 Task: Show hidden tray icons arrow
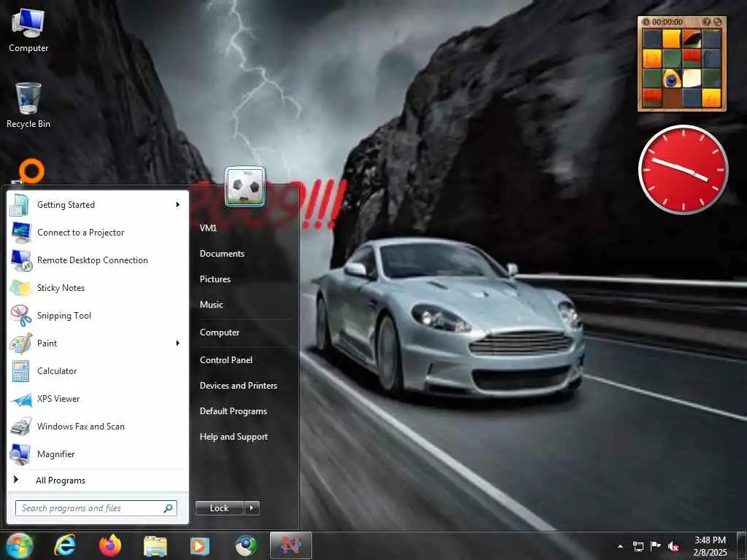(x=620, y=546)
